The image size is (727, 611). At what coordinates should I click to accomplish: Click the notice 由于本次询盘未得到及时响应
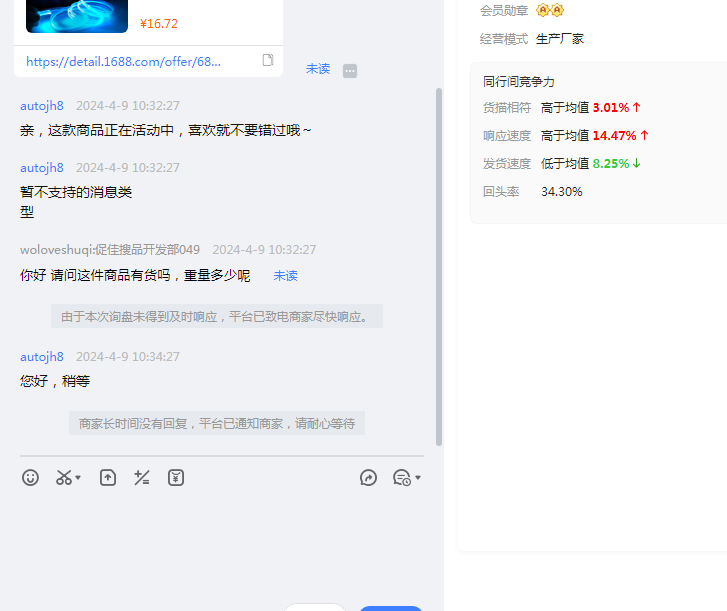tap(217, 317)
